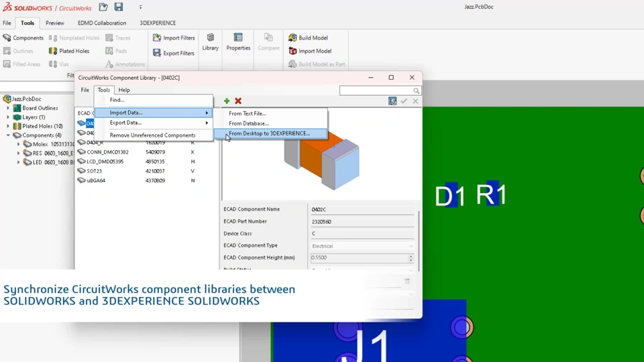Image resolution: width=644 pixels, height=362 pixels.
Task: Open Import Filters
Action: (x=174, y=38)
